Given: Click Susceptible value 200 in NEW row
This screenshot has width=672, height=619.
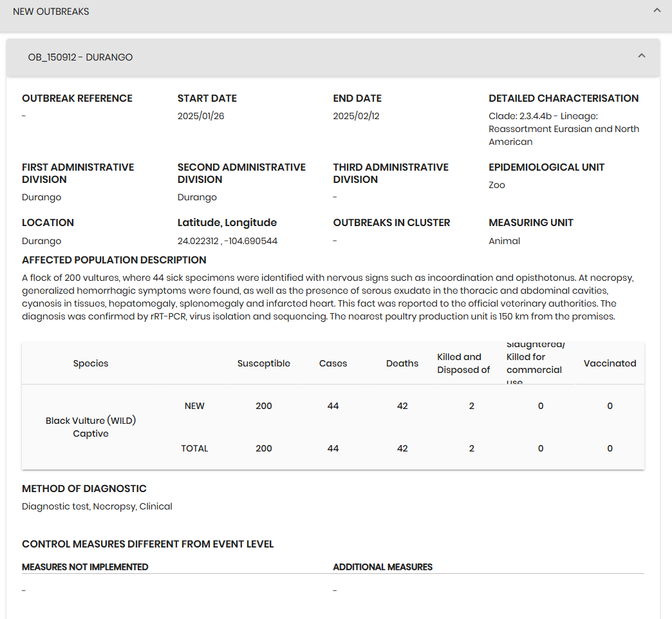Looking at the screenshot, I should (x=263, y=406).
